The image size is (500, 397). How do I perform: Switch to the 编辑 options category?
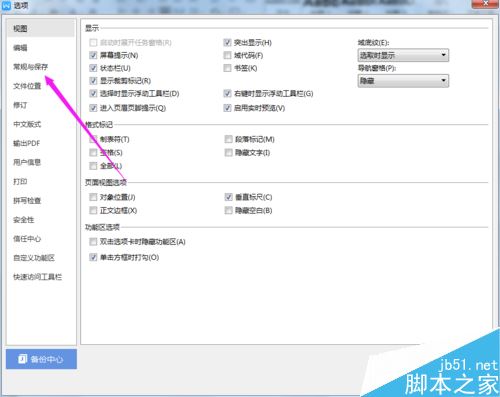click(20, 48)
